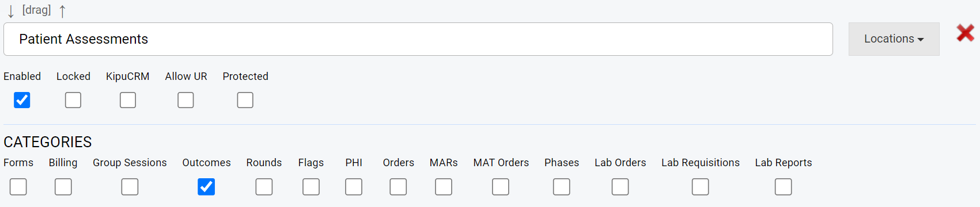Uncheck the Outcomes category checkbox

(206, 187)
